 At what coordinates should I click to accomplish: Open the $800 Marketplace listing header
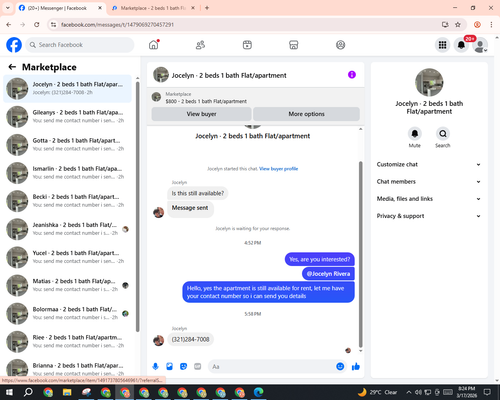pyautogui.click(x=256, y=97)
